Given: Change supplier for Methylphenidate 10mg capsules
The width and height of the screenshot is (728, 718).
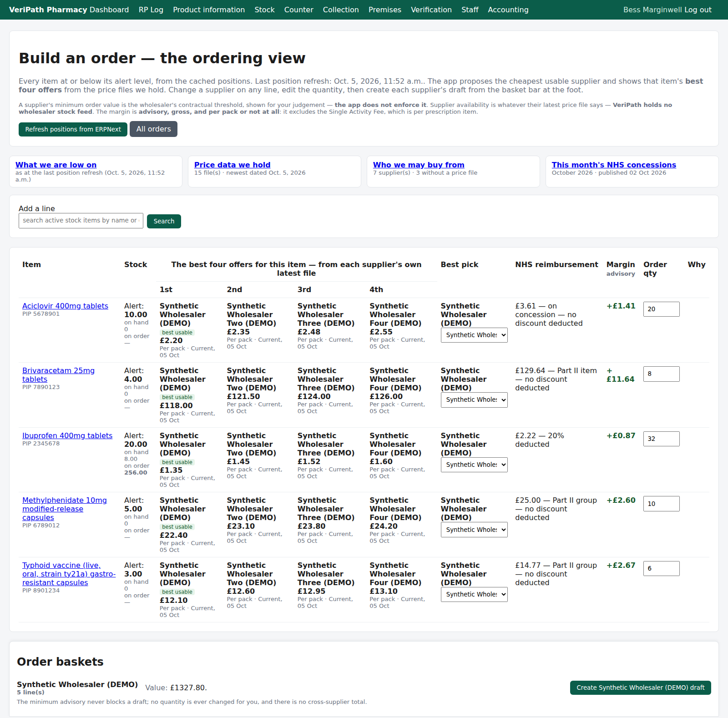Looking at the screenshot, I should [x=474, y=530].
